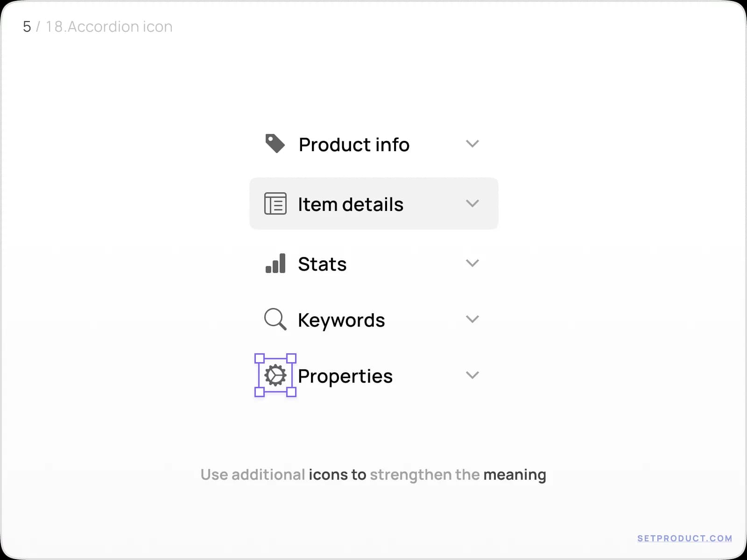The width and height of the screenshot is (747, 560).
Task: Expand the Product info accordion chevron
Action: point(472,144)
